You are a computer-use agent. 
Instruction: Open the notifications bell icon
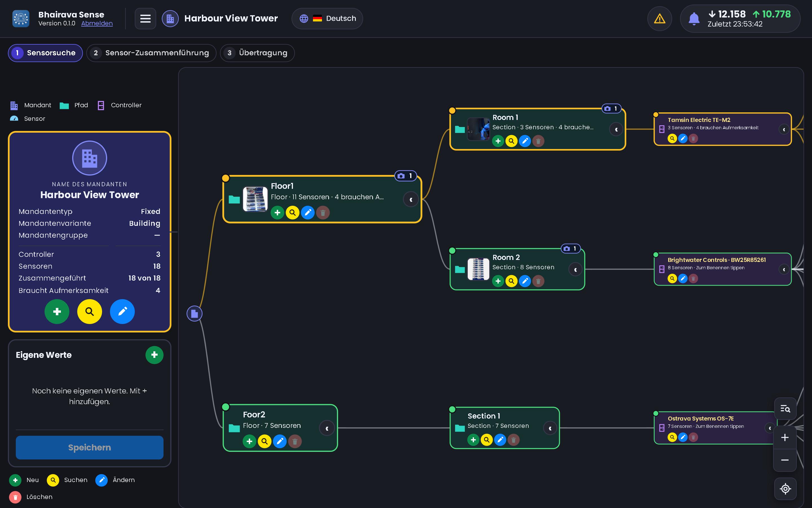point(694,18)
